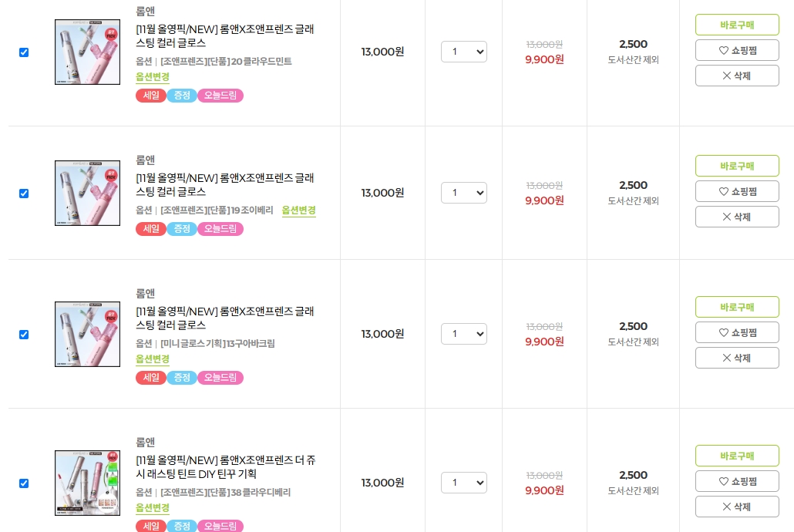Expand the quantity selector for 19 조이베리

click(x=464, y=193)
